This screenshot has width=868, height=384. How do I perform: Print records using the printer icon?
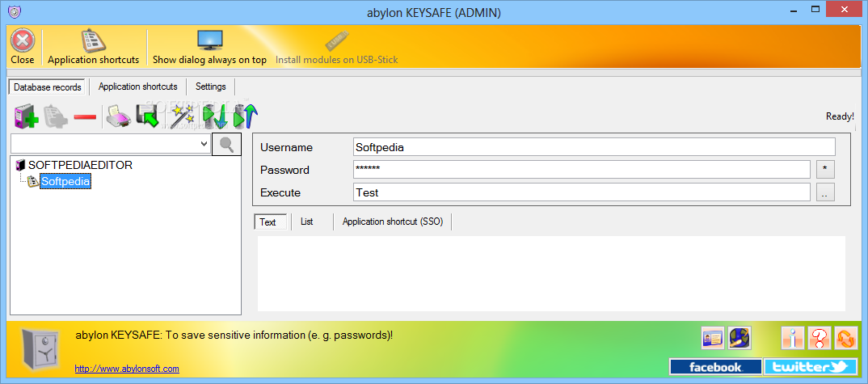coord(119,116)
